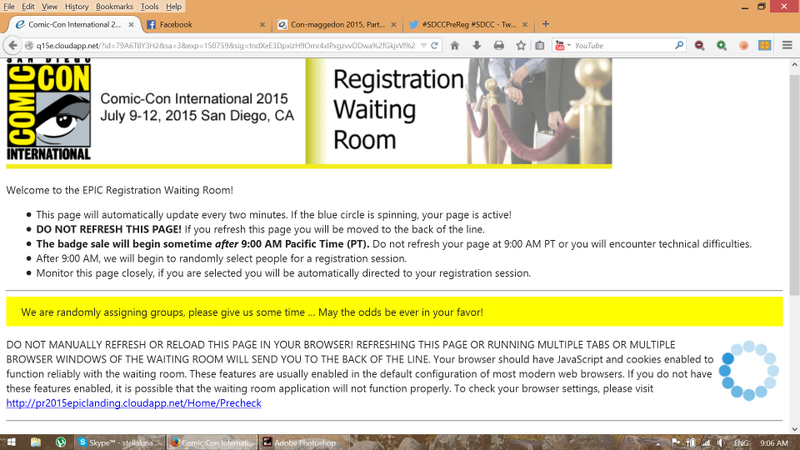
Task: Click the vertical scrollbar thumb
Action: [x=794, y=185]
